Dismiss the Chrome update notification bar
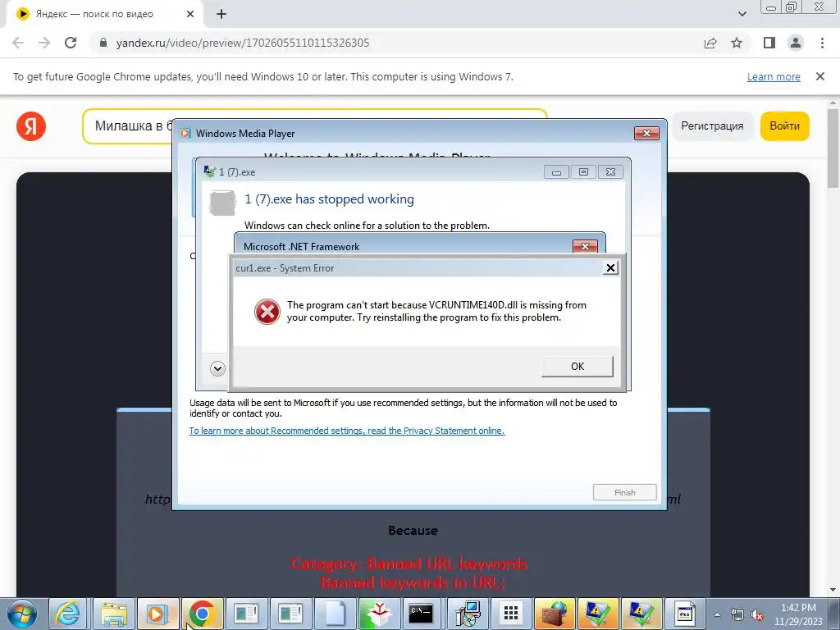840x630 pixels. (820, 76)
